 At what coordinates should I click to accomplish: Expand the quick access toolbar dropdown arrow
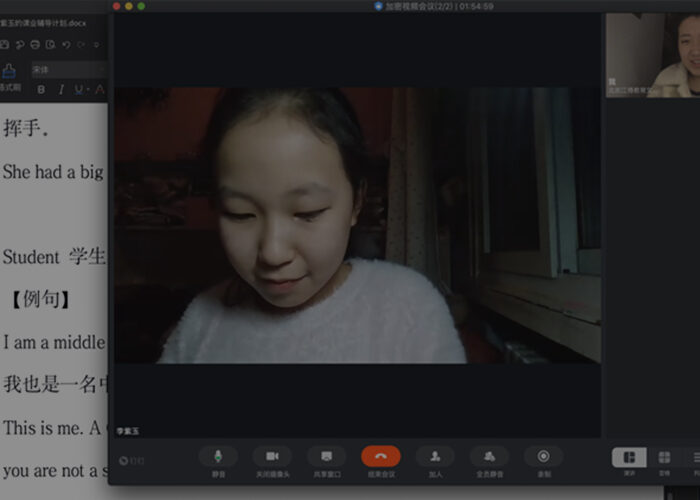click(96, 44)
